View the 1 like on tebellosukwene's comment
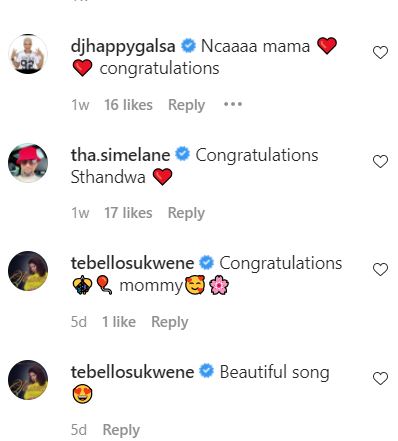The width and height of the screenshot is (398, 441). (119, 322)
